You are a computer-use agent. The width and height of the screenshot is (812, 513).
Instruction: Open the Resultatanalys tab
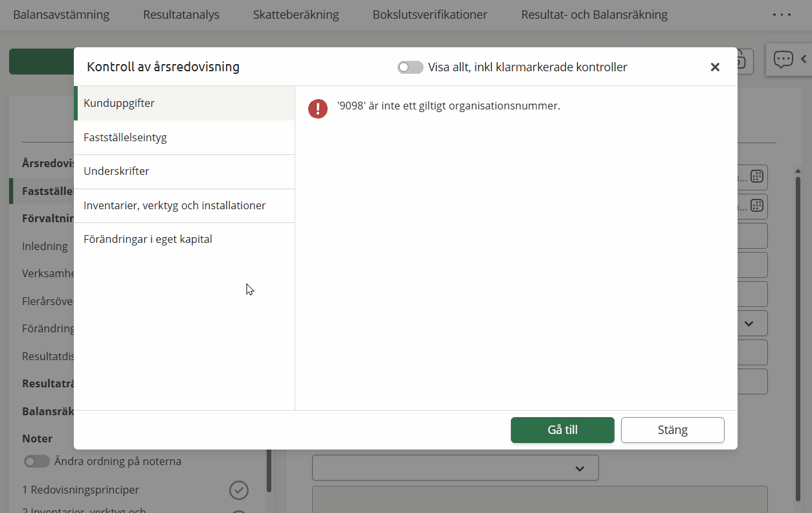click(x=181, y=14)
